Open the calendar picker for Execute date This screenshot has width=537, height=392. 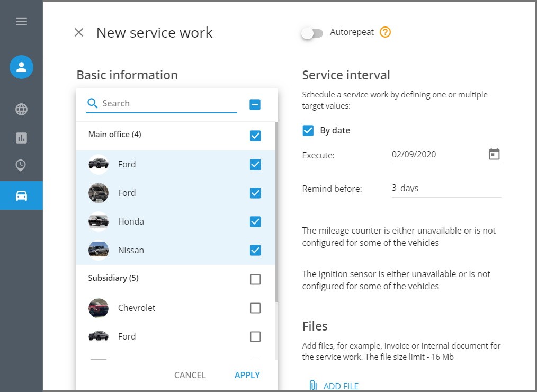(x=494, y=154)
